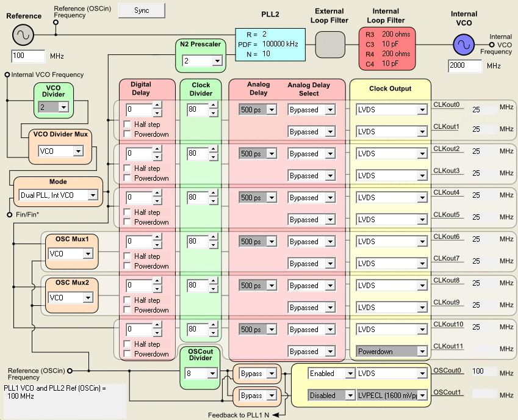Click the Internal VCO 2000 MHz field

point(466,65)
